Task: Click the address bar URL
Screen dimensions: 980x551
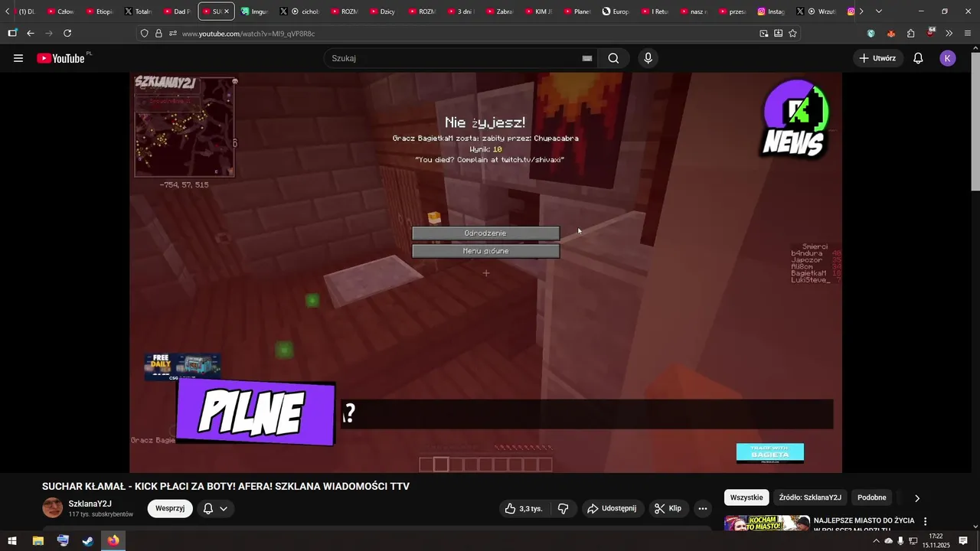Action: click(x=248, y=34)
